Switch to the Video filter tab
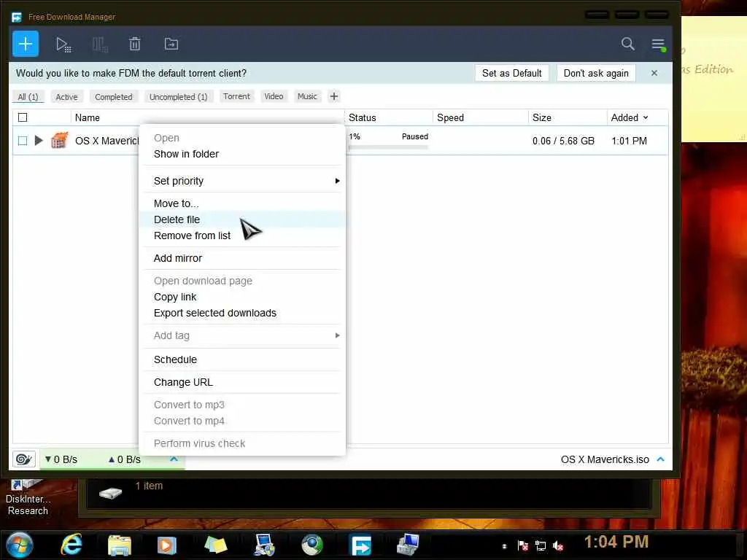The width and height of the screenshot is (747, 560). (x=274, y=96)
